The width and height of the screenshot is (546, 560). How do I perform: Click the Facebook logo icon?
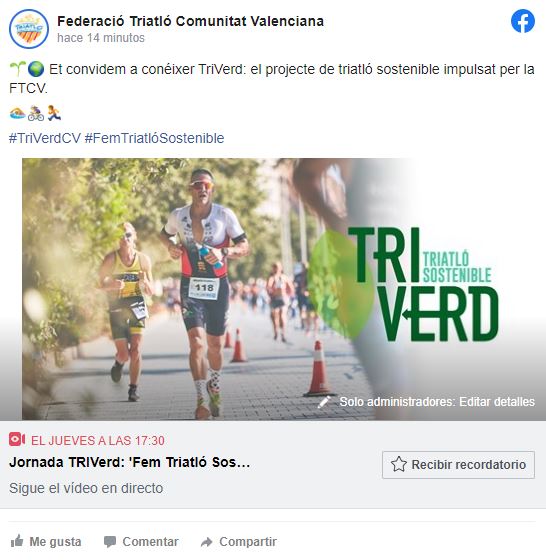(x=523, y=21)
